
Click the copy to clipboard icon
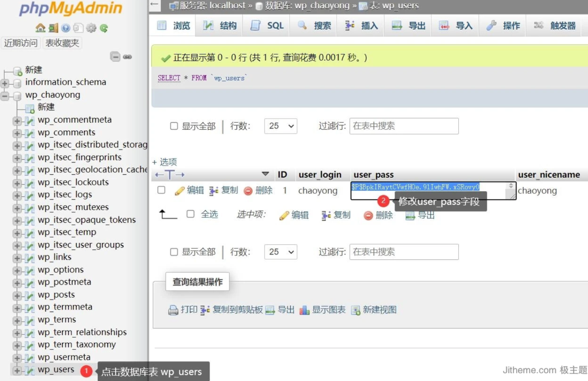tap(205, 310)
